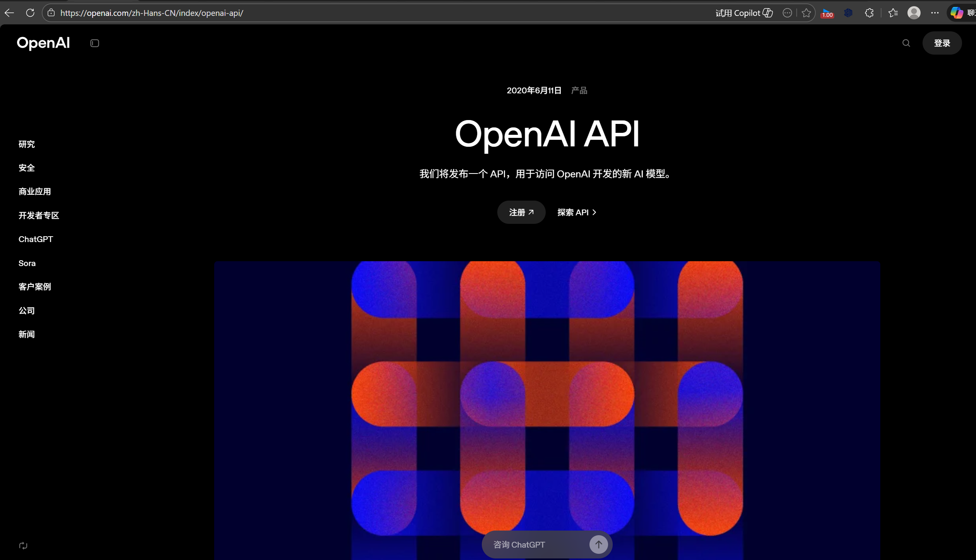
Task: Select Sora in the sidebar
Action: tap(27, 263)
